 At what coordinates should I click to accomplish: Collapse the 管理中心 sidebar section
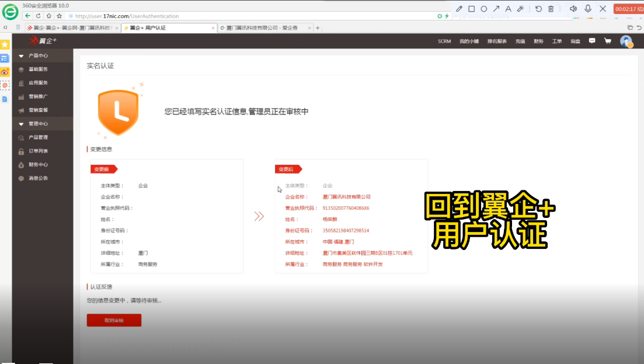[x=43, y=124]
